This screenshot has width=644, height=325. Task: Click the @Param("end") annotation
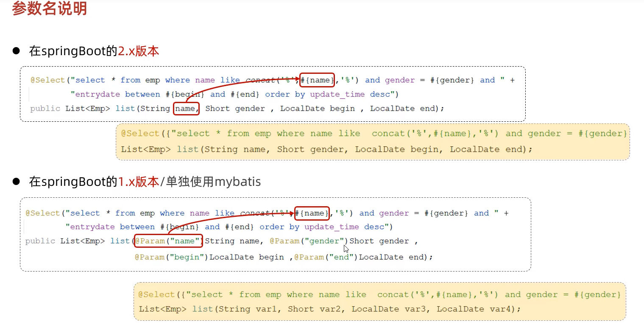[326, 257]
